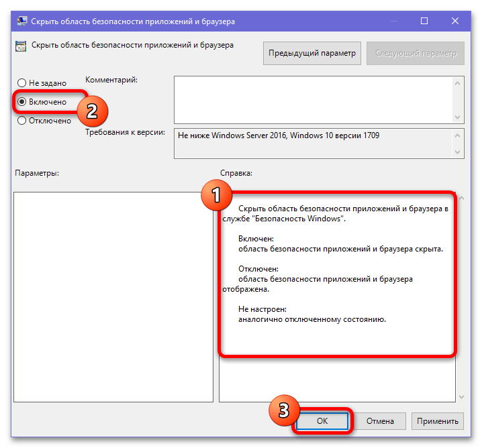Viewport: 482px width, 448px height.
Task: Click the help pane's scroll down arrow
Action: pyautogui.click(x=461, y=397)
